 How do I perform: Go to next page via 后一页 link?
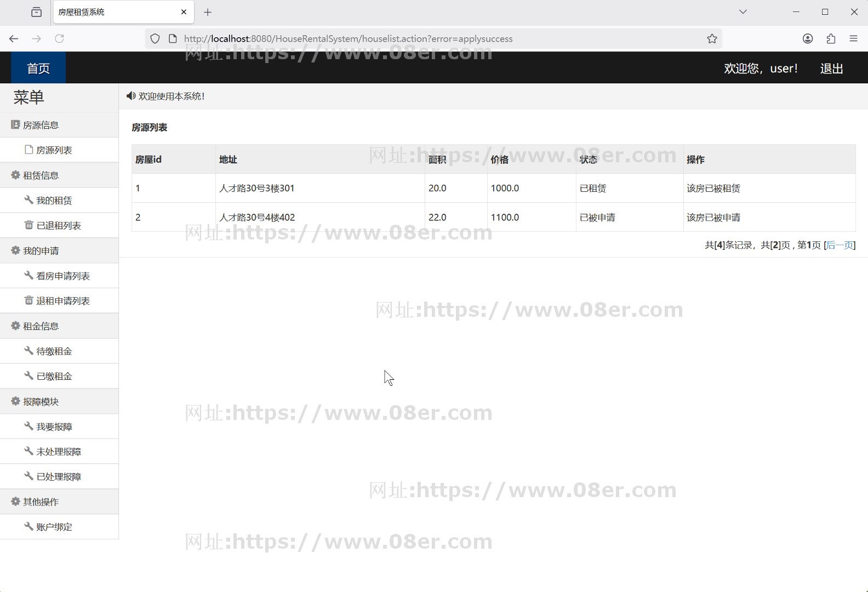[840, 245]
